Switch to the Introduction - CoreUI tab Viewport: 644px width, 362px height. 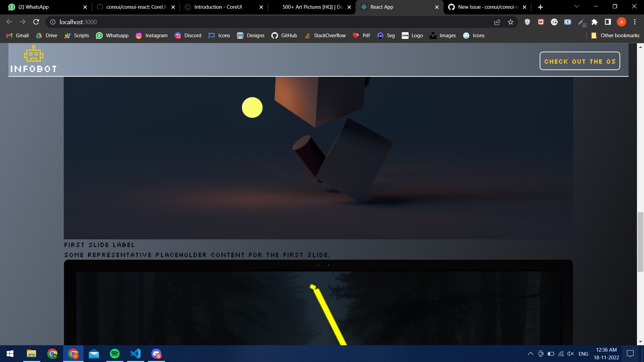point(218,7)
